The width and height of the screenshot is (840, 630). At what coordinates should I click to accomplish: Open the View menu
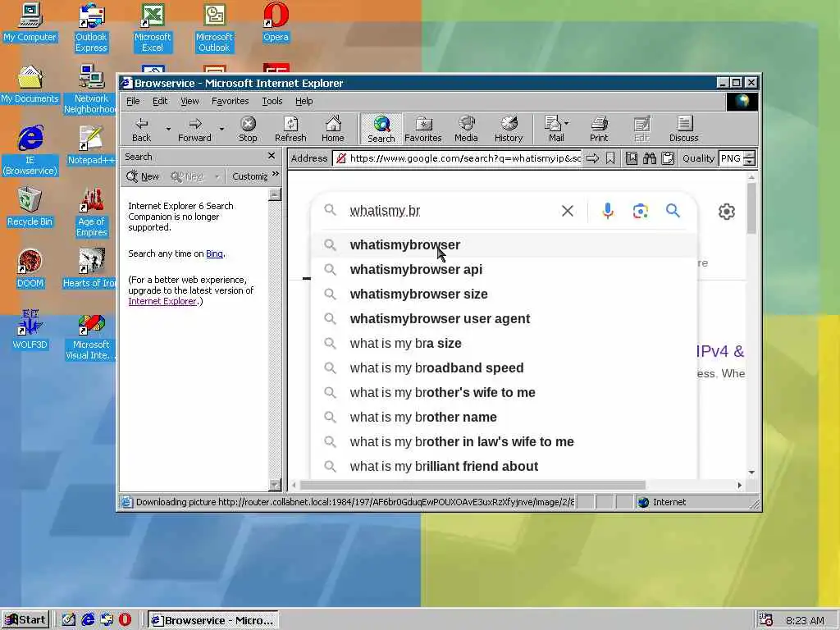(x=189, y=101)
